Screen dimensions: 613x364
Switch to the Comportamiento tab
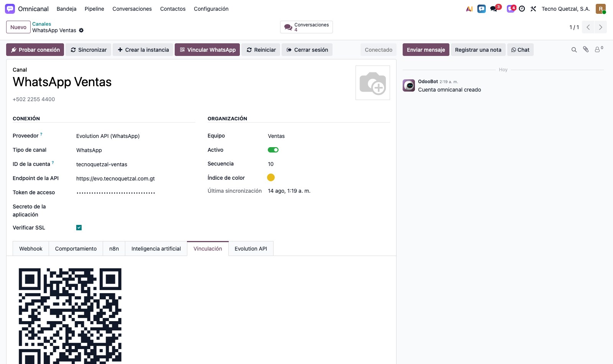pyautogui.click(x=76, y=249)
